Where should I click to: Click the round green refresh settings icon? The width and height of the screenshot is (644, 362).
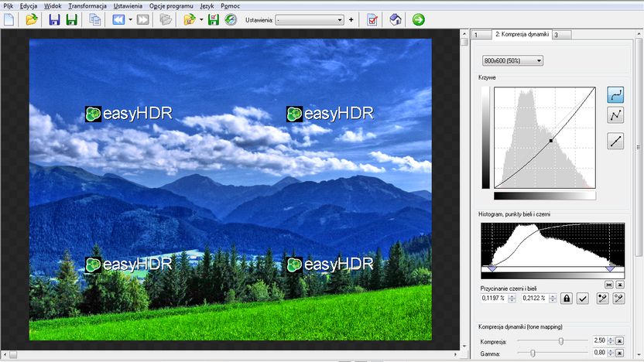click(x=231, y=19)
